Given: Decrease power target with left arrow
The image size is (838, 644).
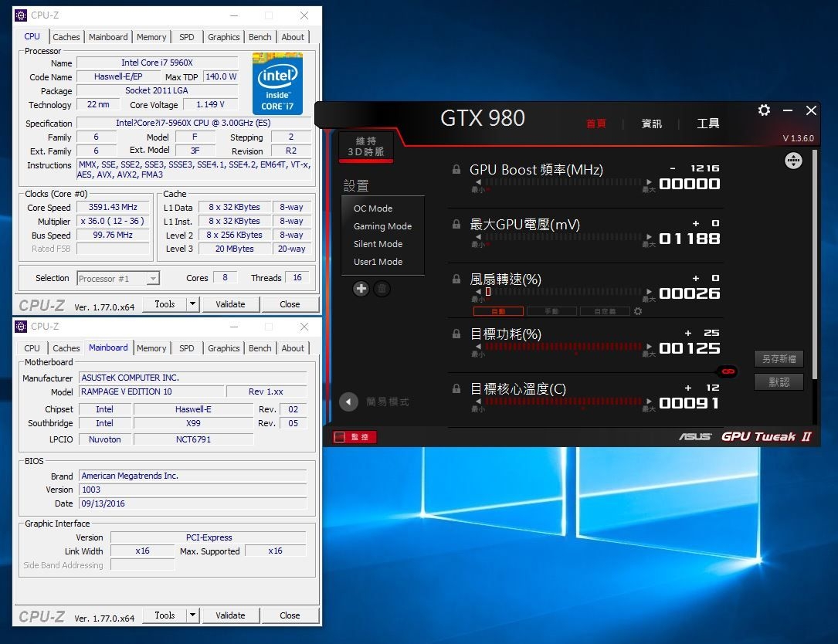Looking at the screenshot, I should point(478,347).
